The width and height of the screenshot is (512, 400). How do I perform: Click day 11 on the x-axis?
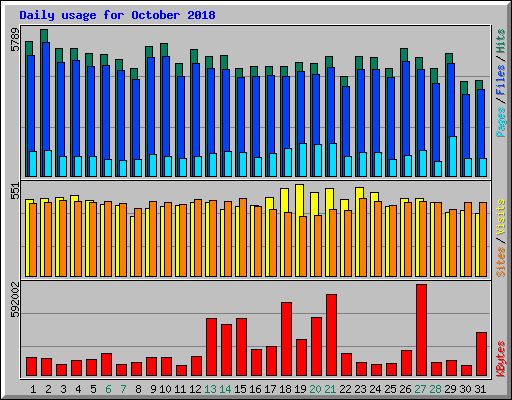180,389
